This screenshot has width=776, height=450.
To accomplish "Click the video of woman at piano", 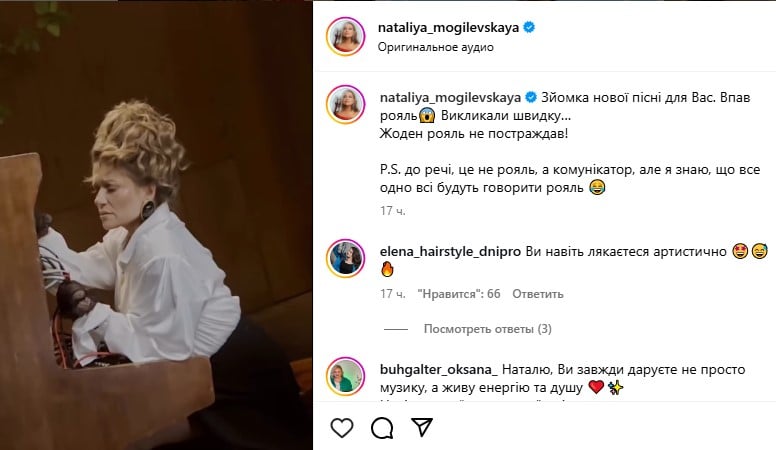I will point(156,225).
